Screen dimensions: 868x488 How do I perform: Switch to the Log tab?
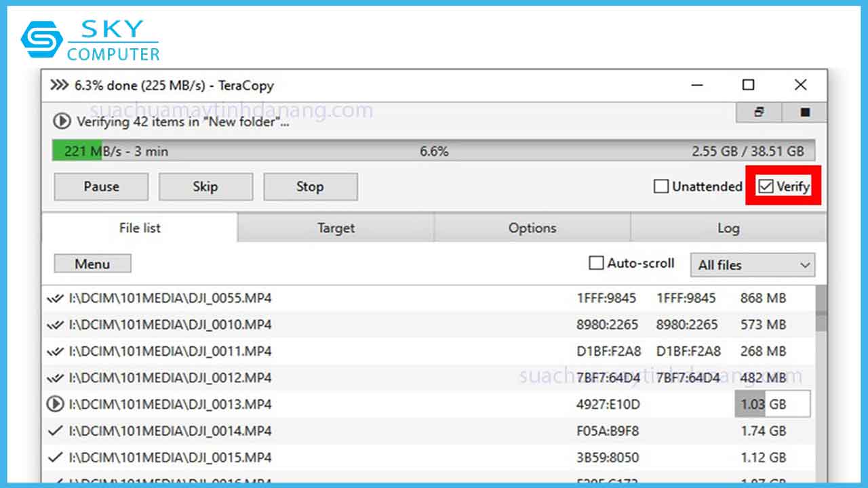[728, 228]
